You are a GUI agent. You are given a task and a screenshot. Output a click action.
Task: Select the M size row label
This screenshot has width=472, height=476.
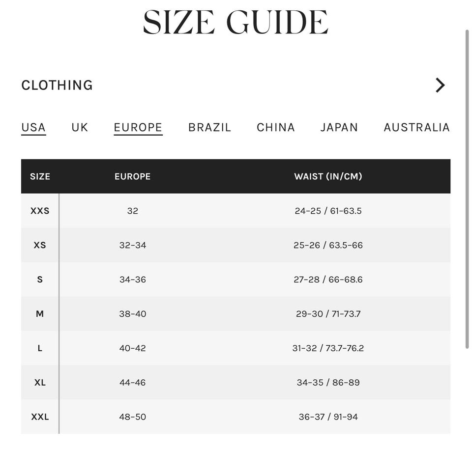coord(40,314)
